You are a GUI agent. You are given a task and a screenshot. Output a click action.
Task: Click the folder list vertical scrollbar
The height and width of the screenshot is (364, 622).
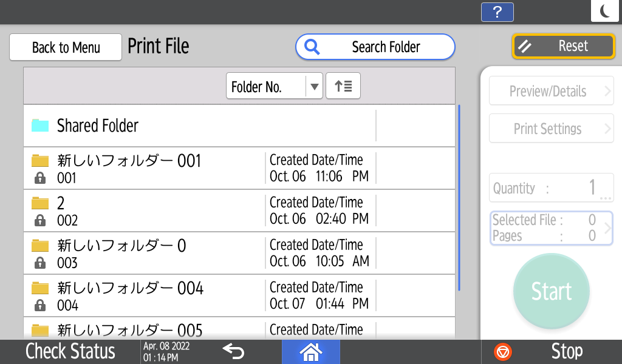pyautogui.click(x=459, y=198)
